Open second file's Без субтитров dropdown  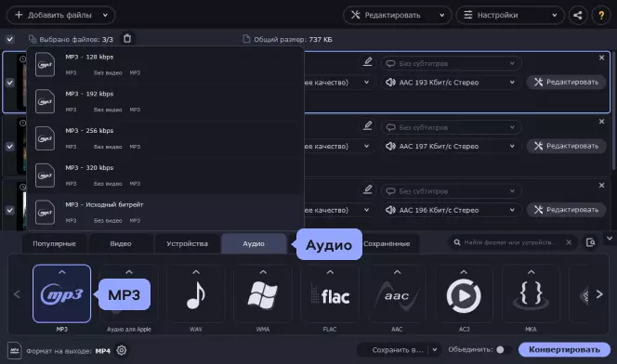click(451, 127)
